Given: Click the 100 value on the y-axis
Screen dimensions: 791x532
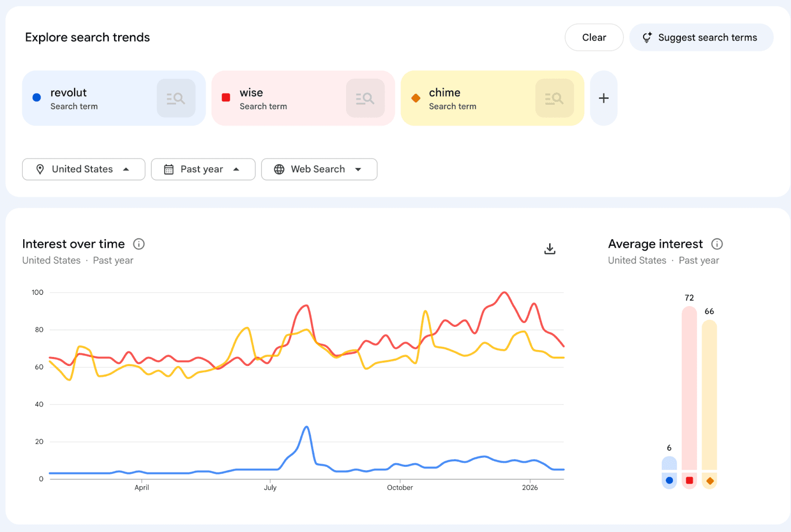Looking at the screenshot, I should 38,292.
